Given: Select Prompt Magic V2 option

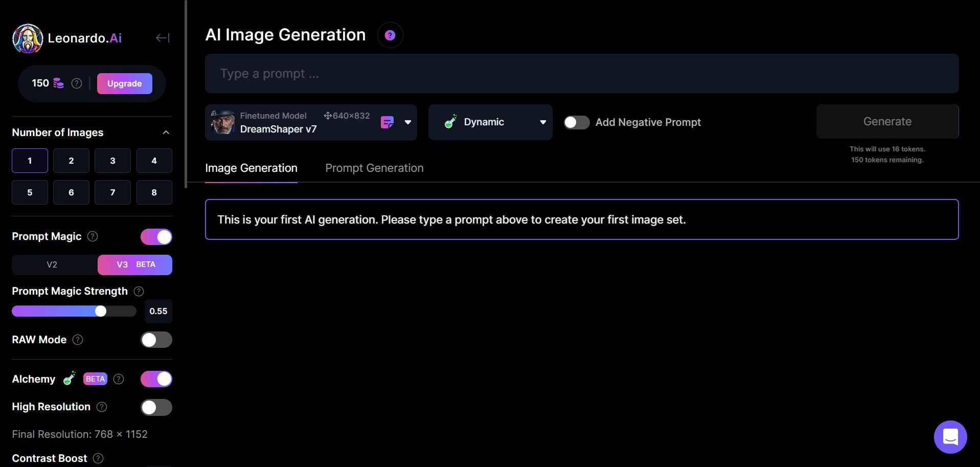Looking at the screenshot, I should click(52, 264).
